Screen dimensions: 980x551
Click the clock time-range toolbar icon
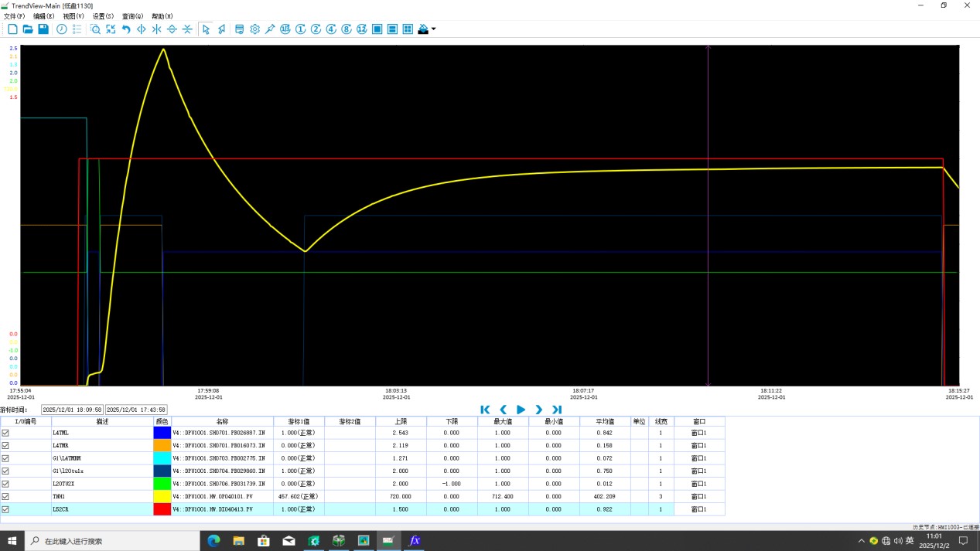point(62,29)
